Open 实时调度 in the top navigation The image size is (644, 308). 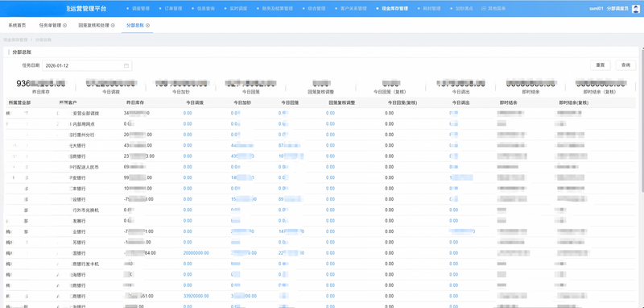238,8
